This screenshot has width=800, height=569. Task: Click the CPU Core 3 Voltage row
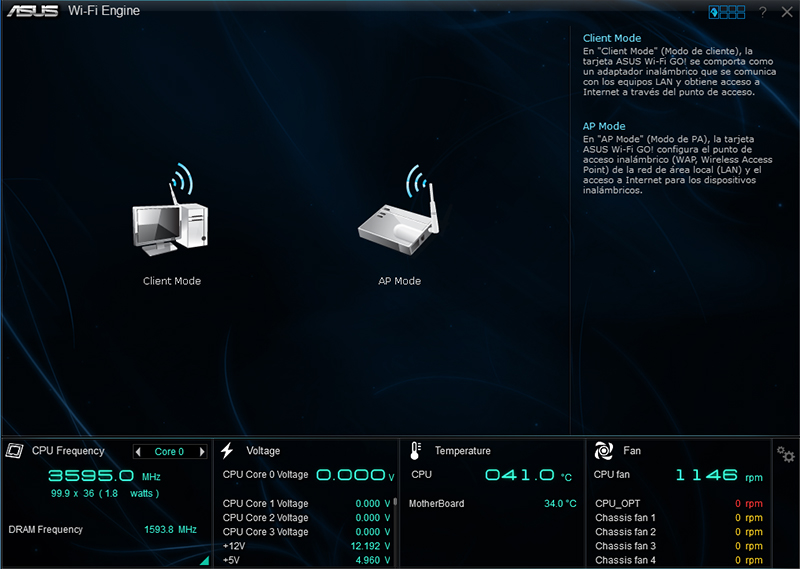(307, 532)
